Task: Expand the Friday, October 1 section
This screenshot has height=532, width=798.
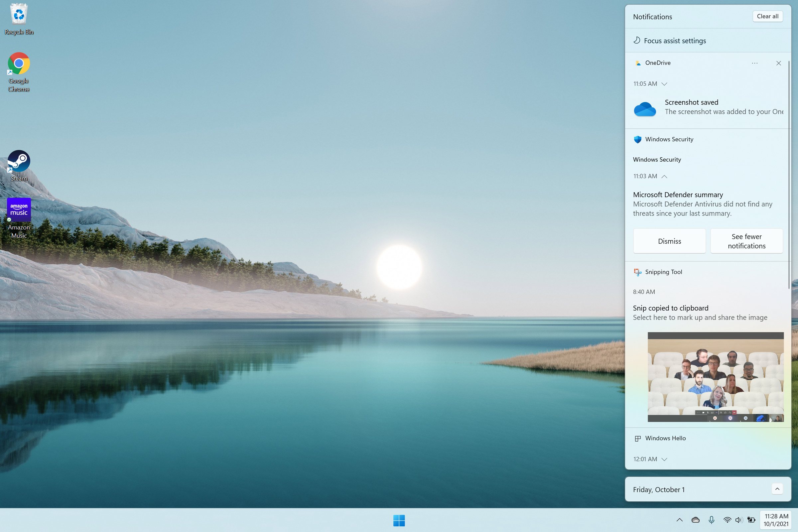Action: pos(778,489)
